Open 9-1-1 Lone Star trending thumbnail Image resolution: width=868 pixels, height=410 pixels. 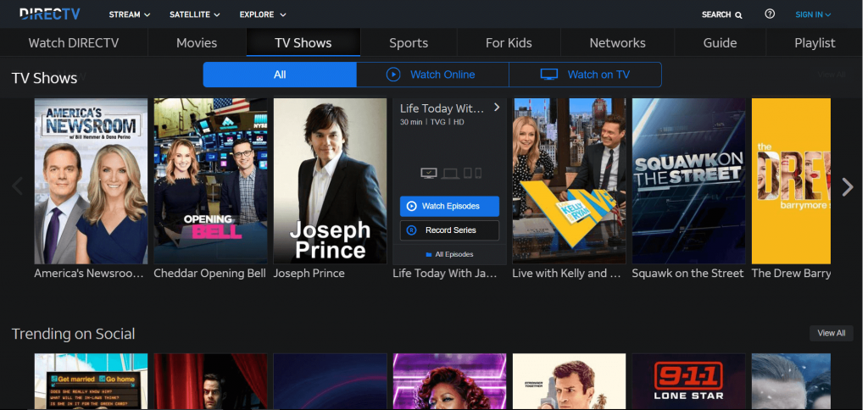[x=688, y=381]
